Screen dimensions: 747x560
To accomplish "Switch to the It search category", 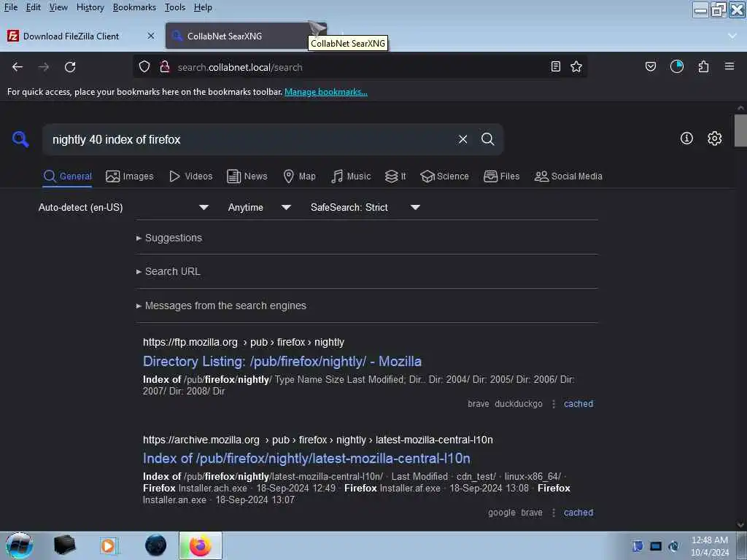I will 395,176.
